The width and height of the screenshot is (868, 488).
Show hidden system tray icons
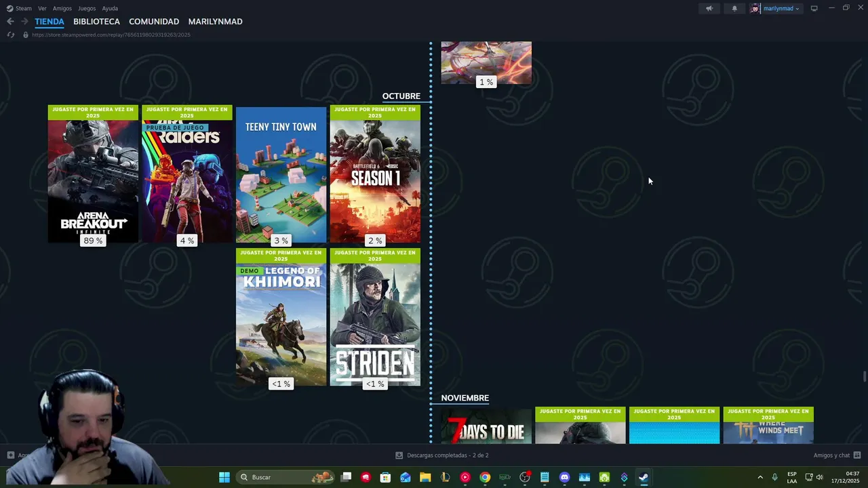(760, 477)
